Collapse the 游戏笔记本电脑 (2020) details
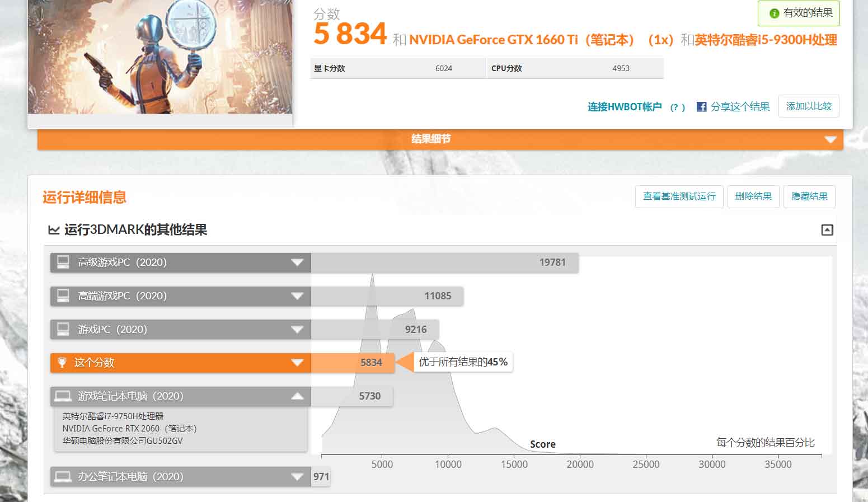This screenshot has width=868, height=502. coord(297,396)
